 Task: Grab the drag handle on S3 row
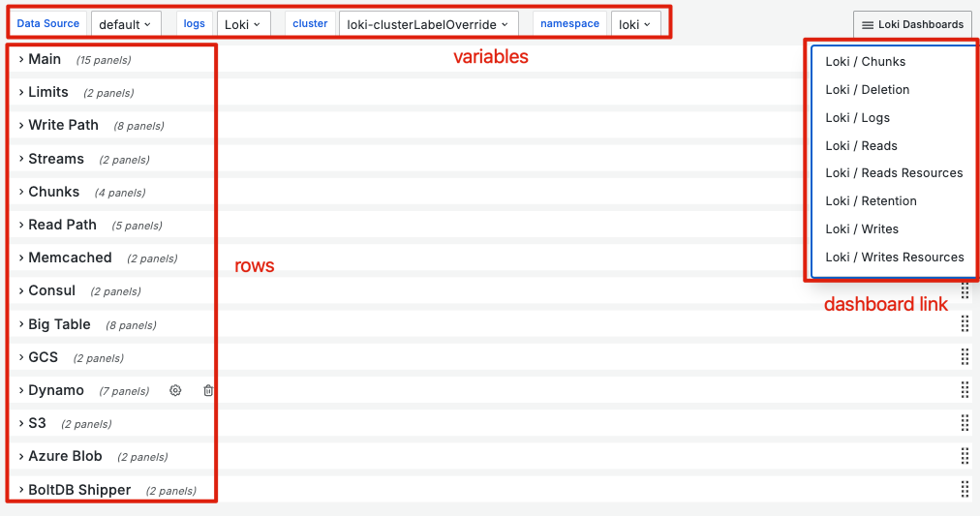pyautogui.click(x=965, y=423)
